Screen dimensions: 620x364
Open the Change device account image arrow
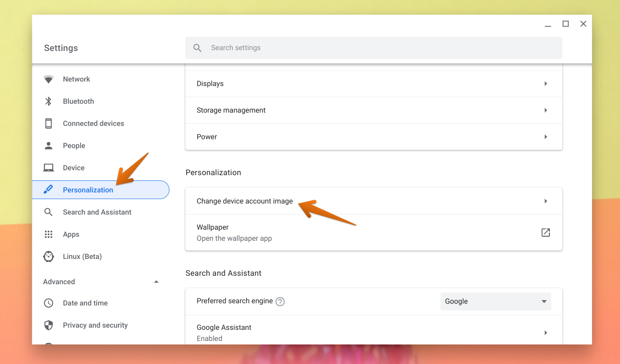tap(546, 201)
